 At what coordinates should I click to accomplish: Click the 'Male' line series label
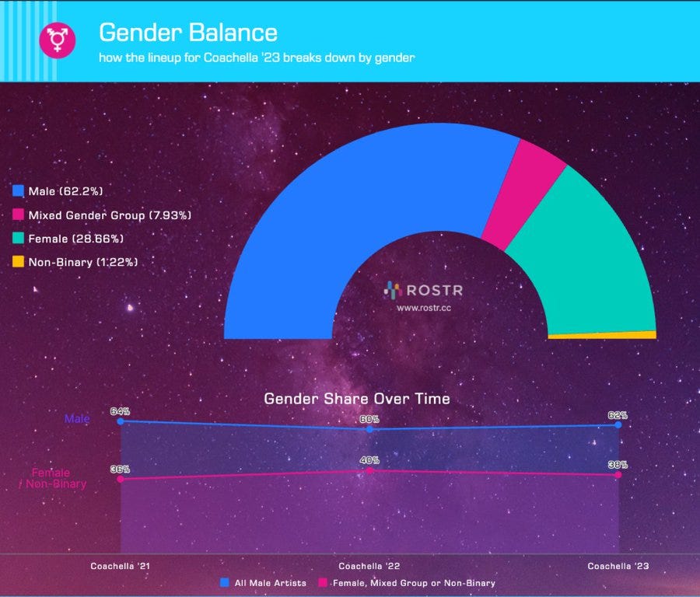pyautogui.click(x=77, y=418)
